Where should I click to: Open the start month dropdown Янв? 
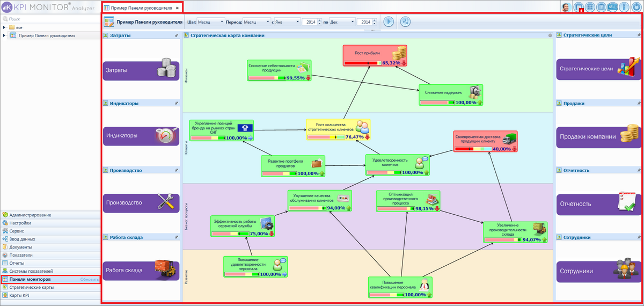click(x=288, y=22)
